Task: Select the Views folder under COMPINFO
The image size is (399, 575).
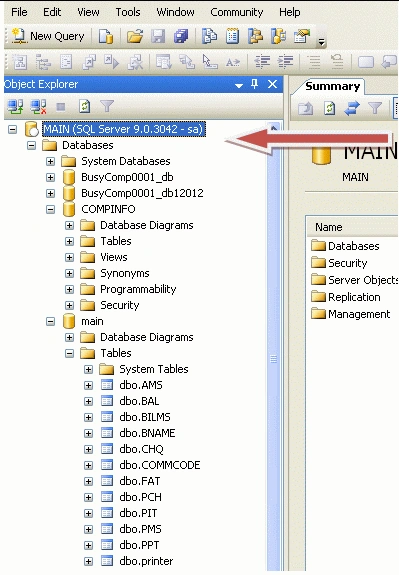Action: tap(114, 257)
